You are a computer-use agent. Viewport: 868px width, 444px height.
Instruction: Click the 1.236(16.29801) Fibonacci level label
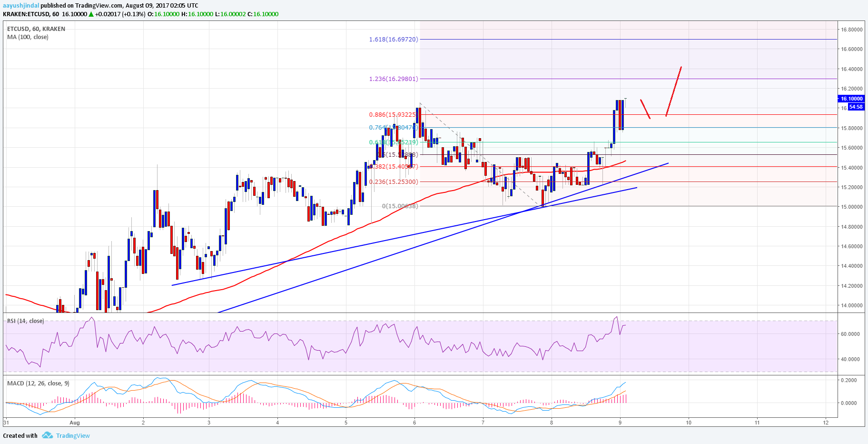[x=394, y=79]
